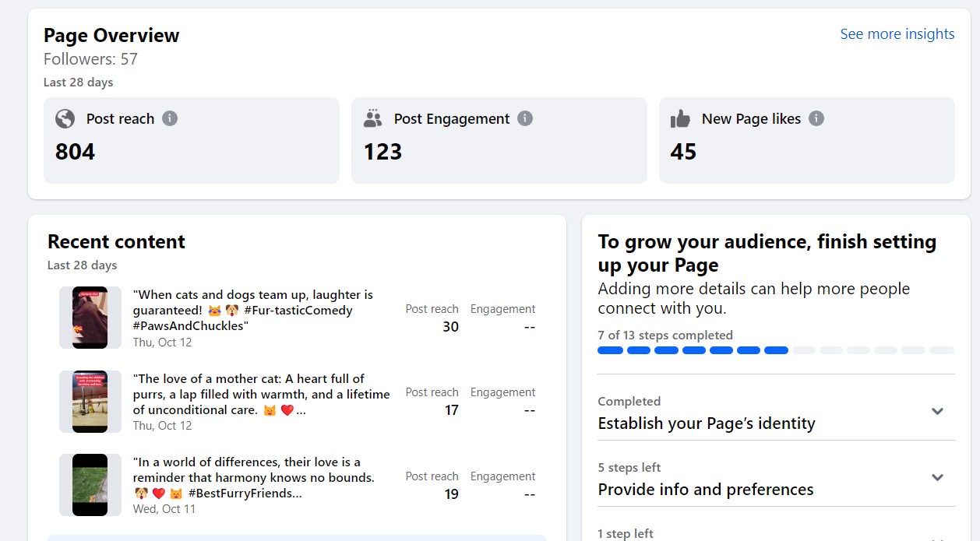Click the "1 step left" label
The height and width of the screenshot is (541, 980).
click(626, 534)
